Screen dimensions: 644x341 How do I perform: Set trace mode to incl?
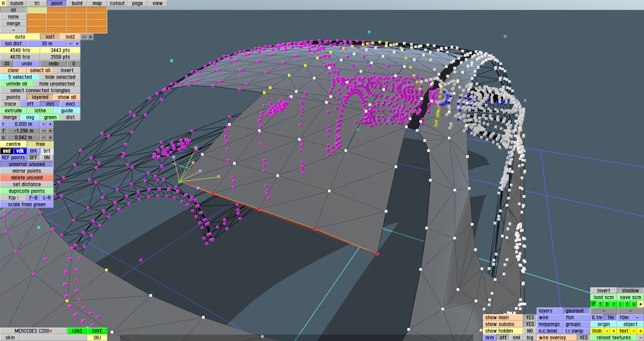[50, 104]
